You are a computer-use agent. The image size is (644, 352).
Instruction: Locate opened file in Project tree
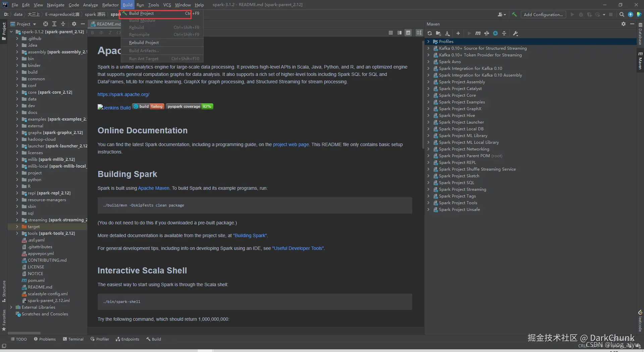46,24
